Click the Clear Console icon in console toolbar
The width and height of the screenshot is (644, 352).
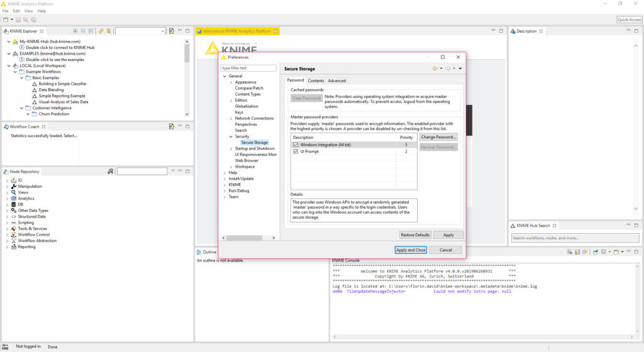click(x=570, y=252)
